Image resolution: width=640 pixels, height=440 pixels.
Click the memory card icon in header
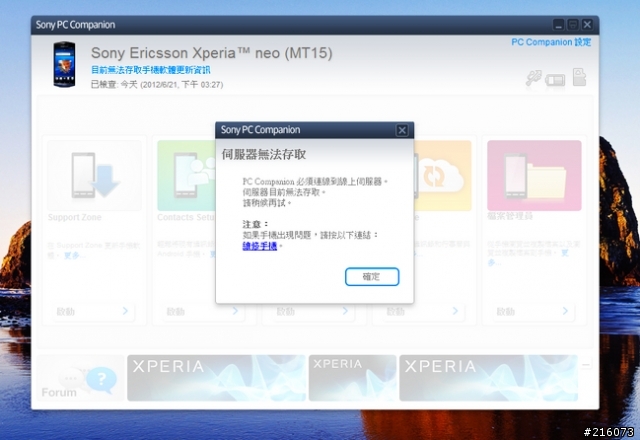[x=579, y=77]
